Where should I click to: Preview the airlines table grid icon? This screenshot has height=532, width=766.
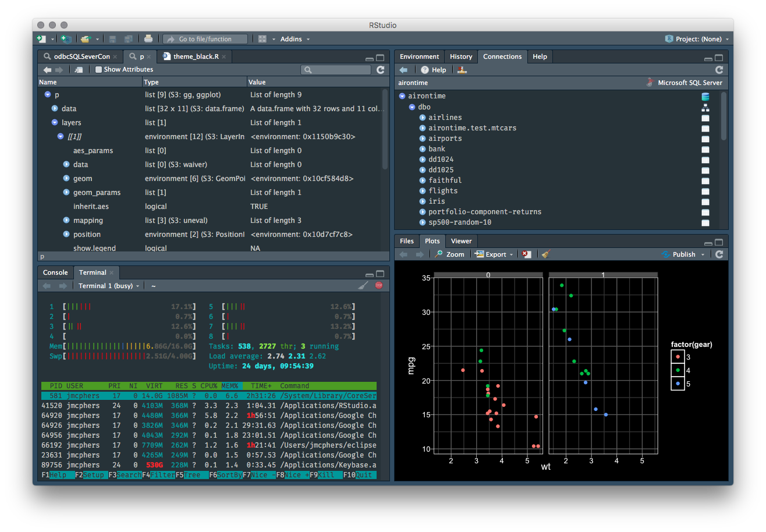(x=705, y=118)
